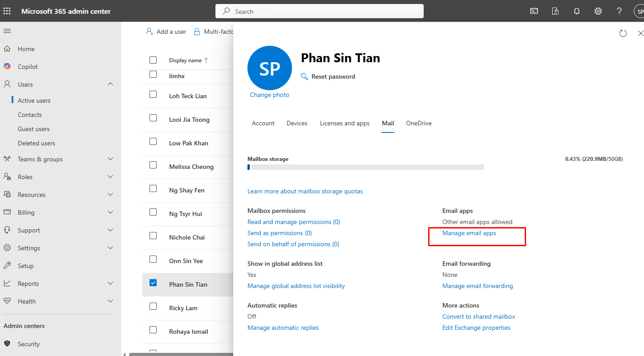Click the Add a user person icon
The image size is (644, 356).
click(x=150, y=32)
